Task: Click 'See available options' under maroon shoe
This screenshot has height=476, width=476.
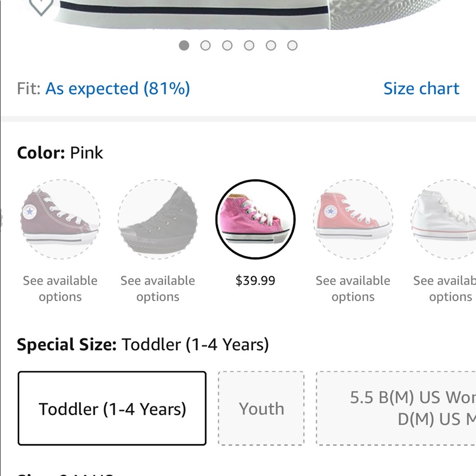Action: (x=60, y=288)
